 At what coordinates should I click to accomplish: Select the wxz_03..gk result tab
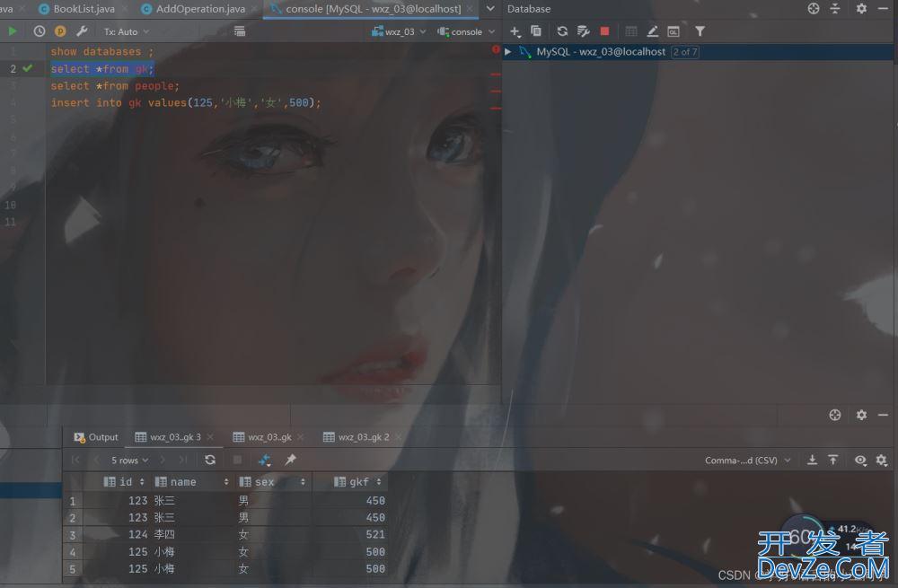tap(262, 437)
